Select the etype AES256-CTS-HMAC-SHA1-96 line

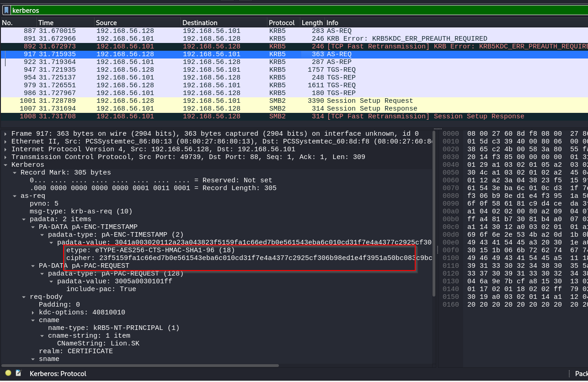pos(150,250)
